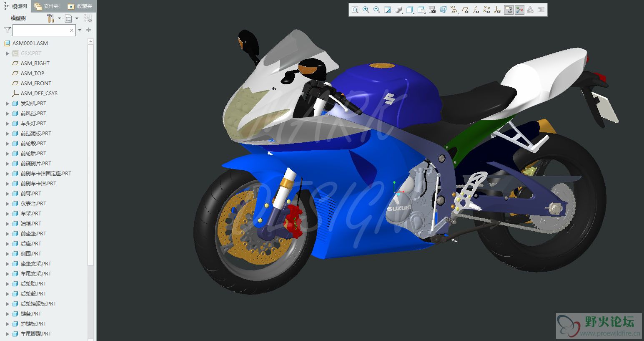Switch to the 文件夹 tab
Viewport: 644px width, 341px height.
pyautogui.click(x=47, y=6)
